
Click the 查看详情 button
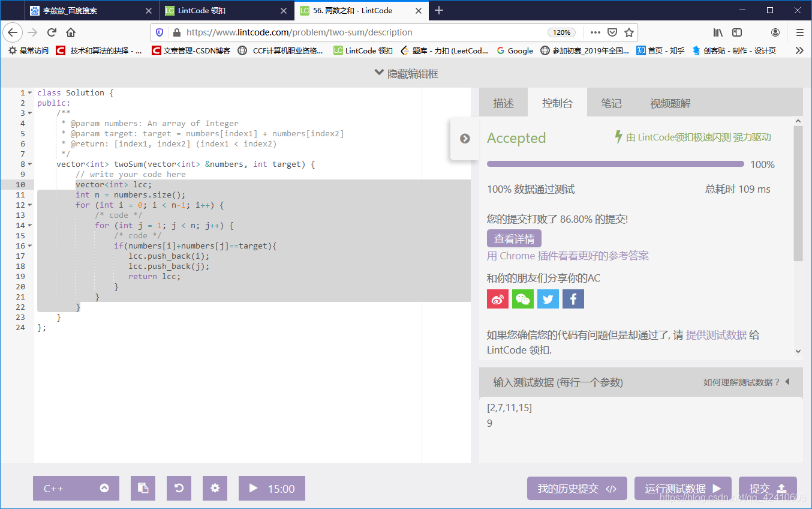coord(514,238)
